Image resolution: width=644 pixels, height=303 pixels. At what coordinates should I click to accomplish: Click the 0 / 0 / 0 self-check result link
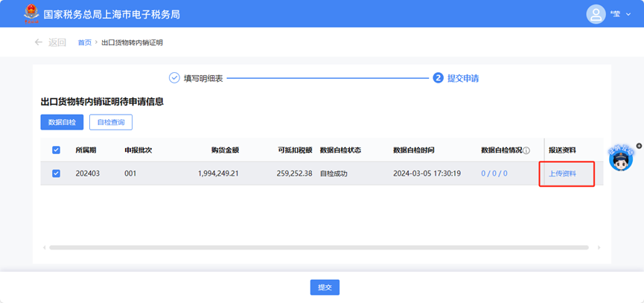[494, 173]
